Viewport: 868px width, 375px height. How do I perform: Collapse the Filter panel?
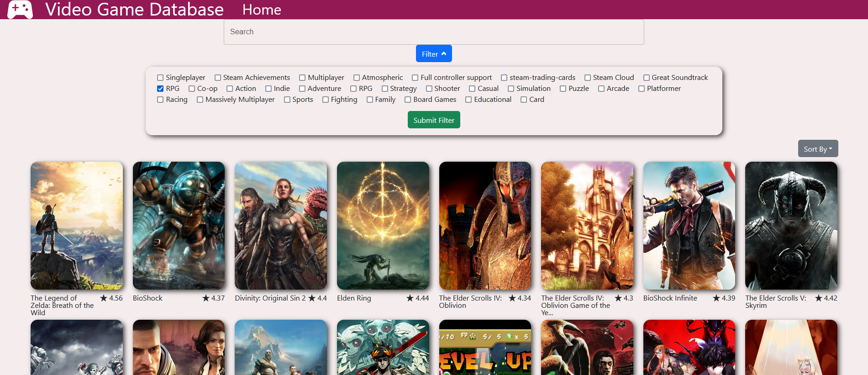434,53
